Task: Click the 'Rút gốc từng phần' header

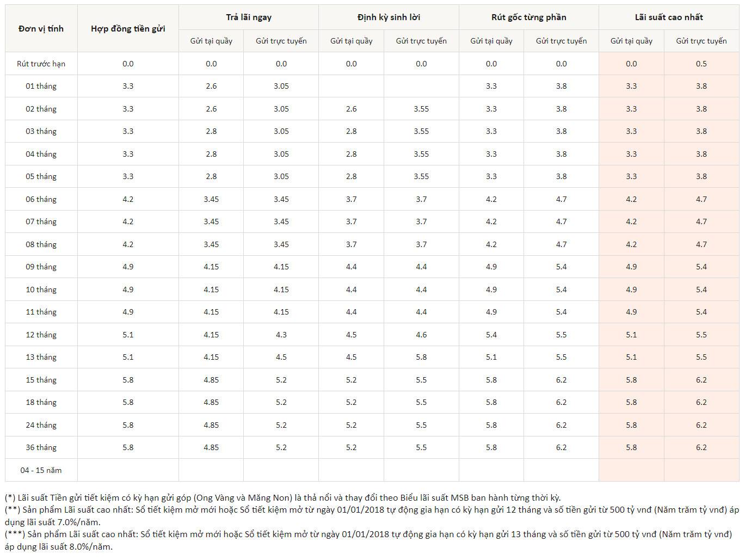Action: (528, 17)
